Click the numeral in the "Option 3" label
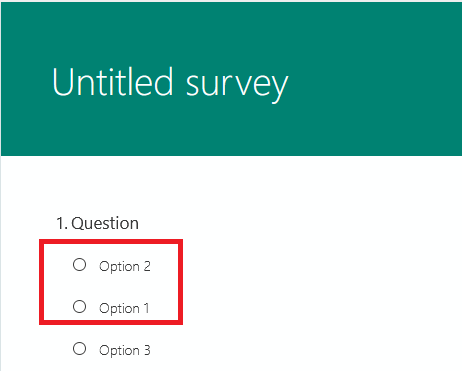The image size is (462, 371). [x=147, y=350]
